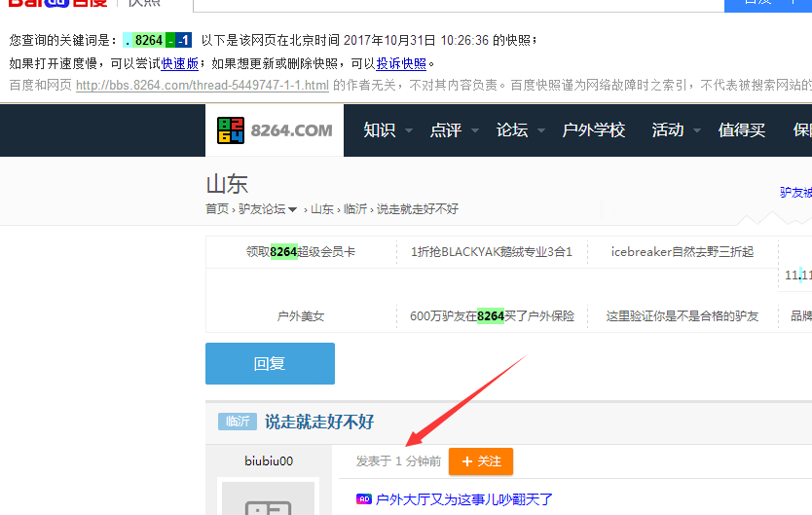The width and height of the screenshot is (812, 515).
Task: Click biubiu00's avatar thumbnail
Action: [x=269, y=497]
